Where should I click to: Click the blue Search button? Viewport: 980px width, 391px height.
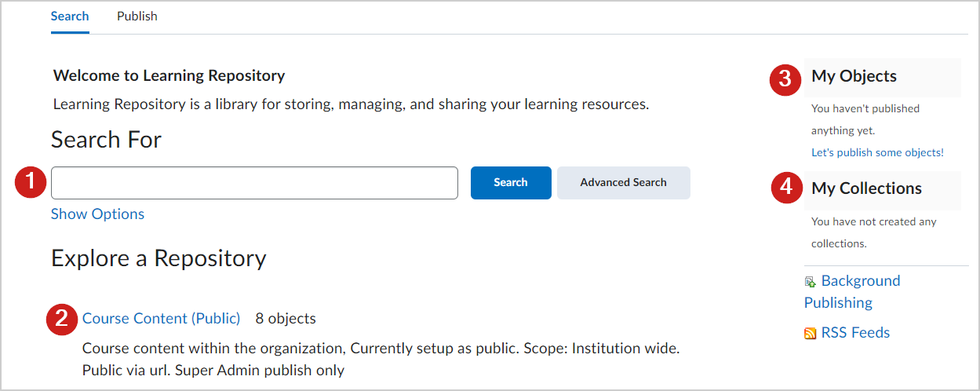pos(511,182)
